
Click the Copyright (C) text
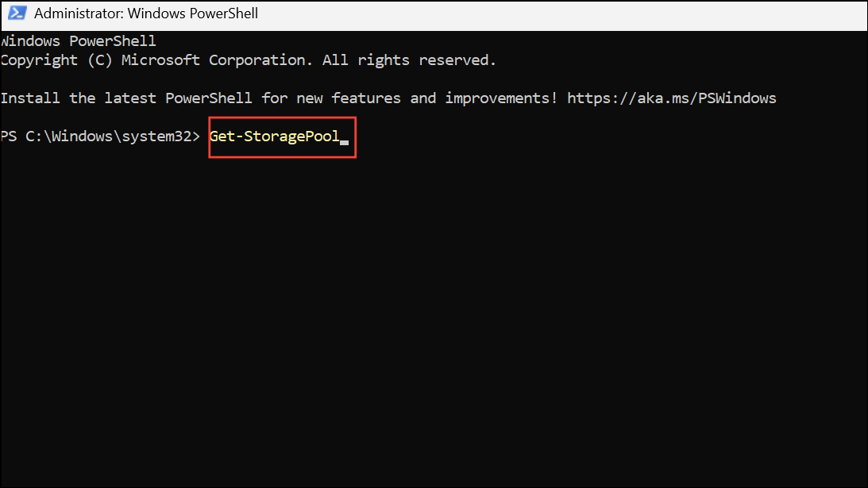point(56,60)
